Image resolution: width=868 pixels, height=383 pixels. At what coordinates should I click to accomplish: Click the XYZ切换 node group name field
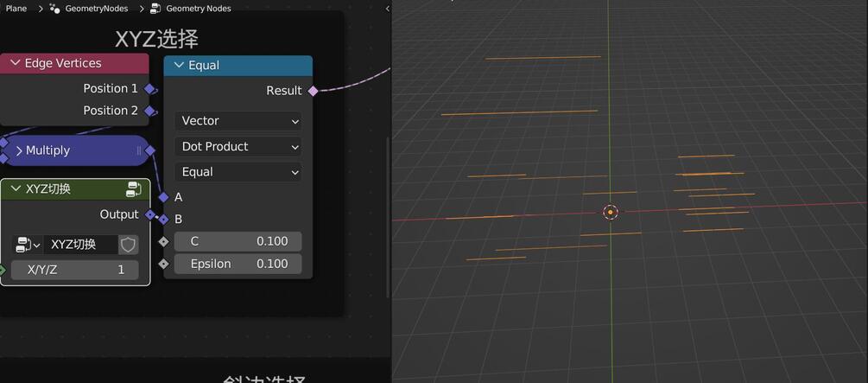point(81,245)
